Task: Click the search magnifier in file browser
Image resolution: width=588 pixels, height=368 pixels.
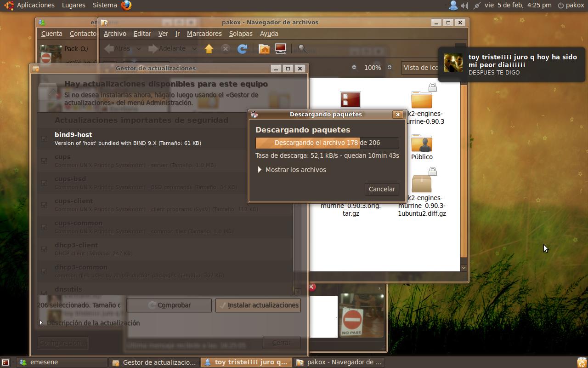Action: pyautogui.click(x=302, y=48)
